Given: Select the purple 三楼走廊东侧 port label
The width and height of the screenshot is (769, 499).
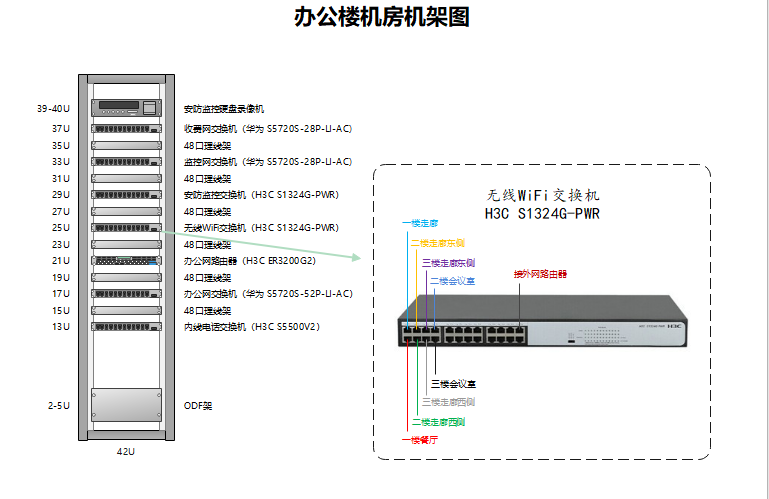Looking at the screenshot, I should [448, 263].
